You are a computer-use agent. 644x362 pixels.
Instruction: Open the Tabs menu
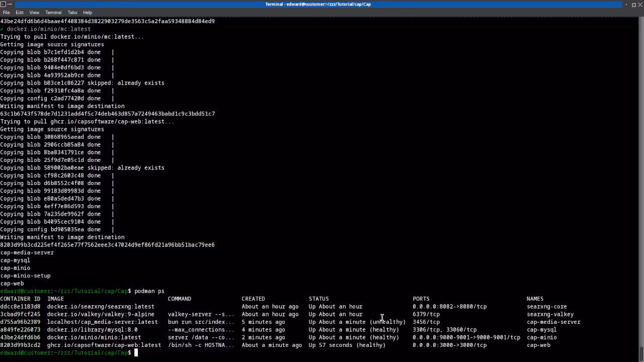pos(72,13)
